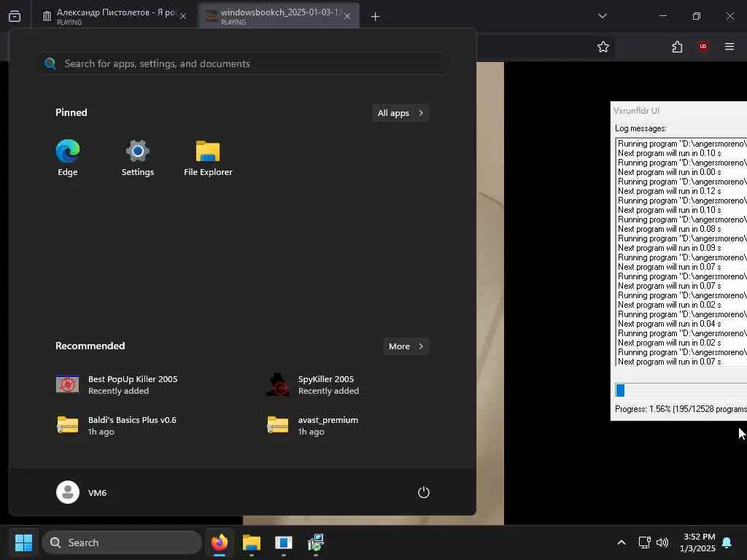The width and height of the screenshot is (747, 560).
Task: Click the More recommended button
Action: click(x=406, y=346)
